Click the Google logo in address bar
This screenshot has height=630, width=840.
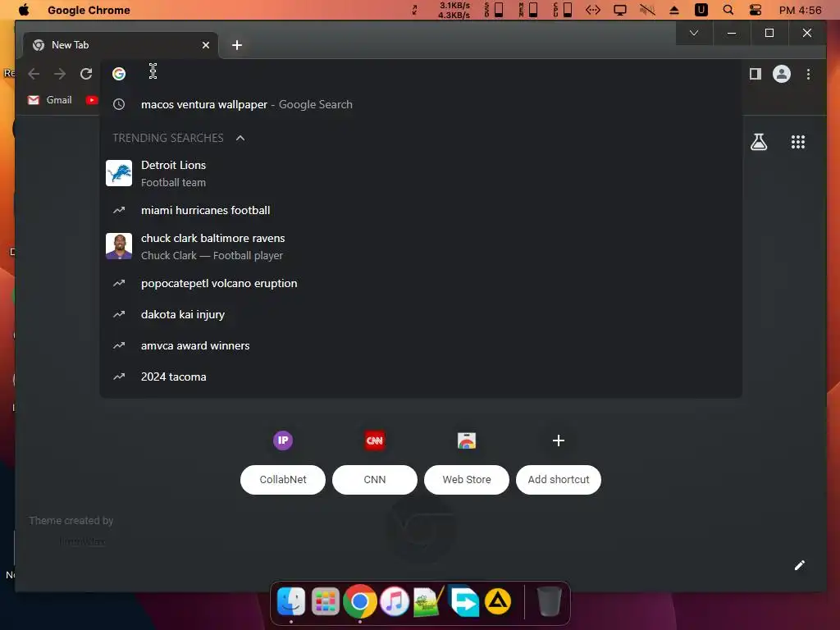pos(119,74)
